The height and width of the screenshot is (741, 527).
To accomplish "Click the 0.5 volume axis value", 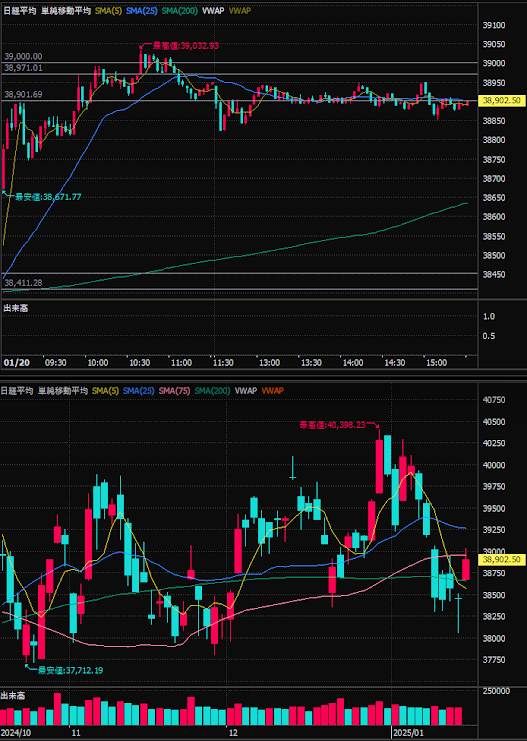I will point(489,336).
